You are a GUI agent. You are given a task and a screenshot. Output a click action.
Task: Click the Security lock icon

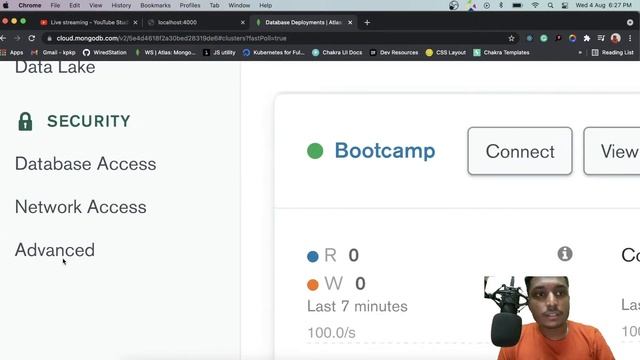coord(25,121)
